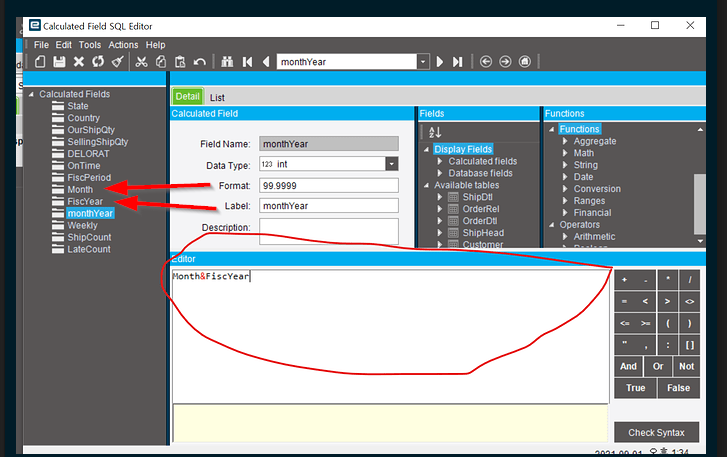Collapse the Calculated Fields tree root
This screenshot has height=457, width=727.
(x=31, y=94)
